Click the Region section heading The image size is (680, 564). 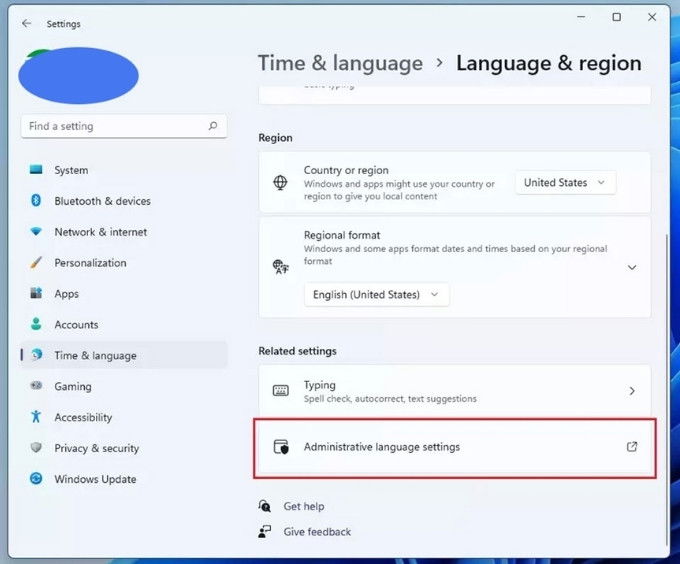275,137
